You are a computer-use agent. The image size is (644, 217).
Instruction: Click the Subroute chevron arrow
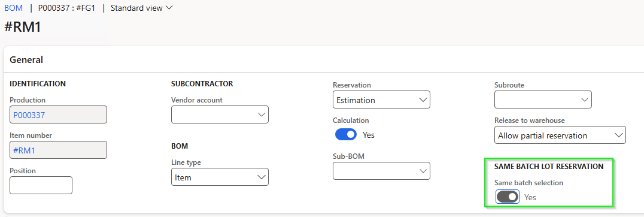pyautogui.click(x=585, y=100)
